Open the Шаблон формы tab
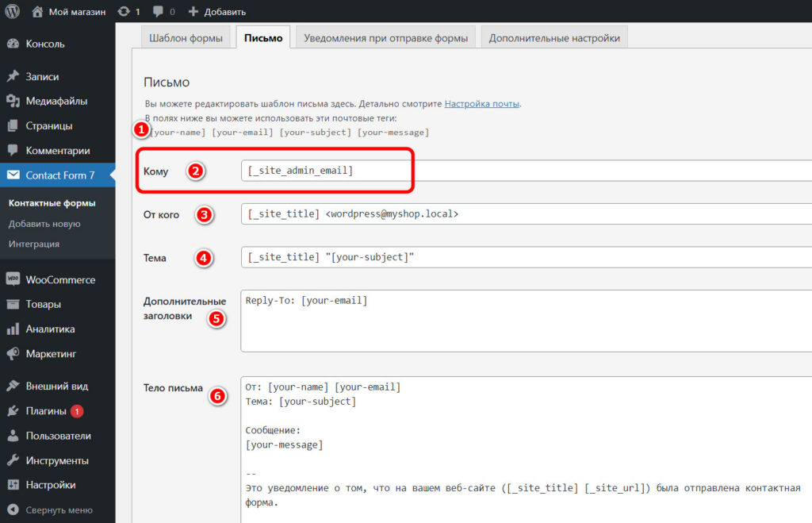Image resolution: width=812 pixels, height=523 pixels. pyautogui.click(x=186, y=38)
